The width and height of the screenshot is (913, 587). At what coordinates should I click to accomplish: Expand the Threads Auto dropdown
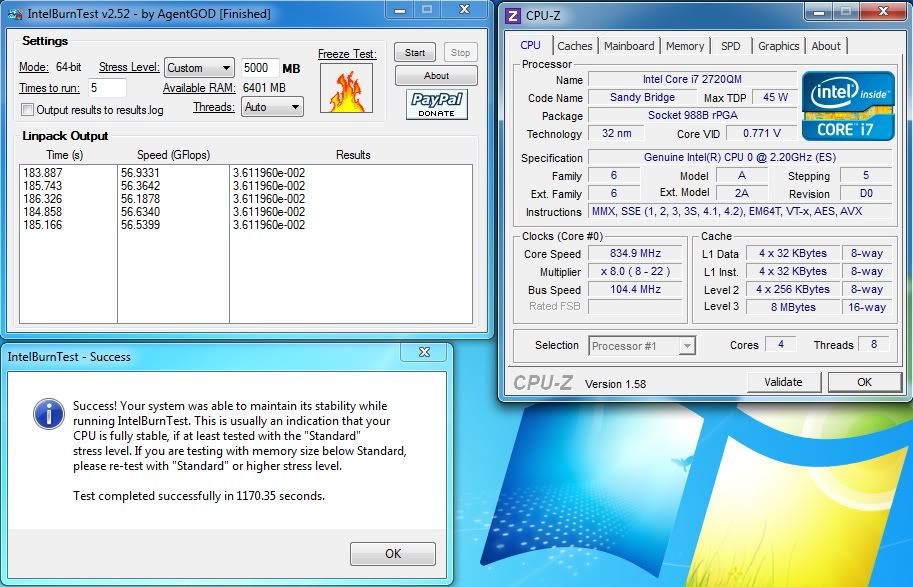point(272,107)
